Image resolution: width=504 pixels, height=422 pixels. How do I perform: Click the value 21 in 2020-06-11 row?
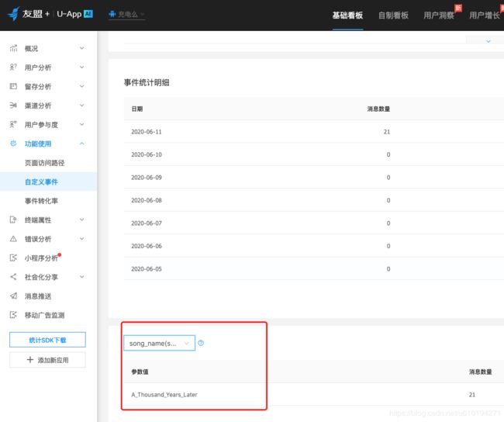coord(387,132)
